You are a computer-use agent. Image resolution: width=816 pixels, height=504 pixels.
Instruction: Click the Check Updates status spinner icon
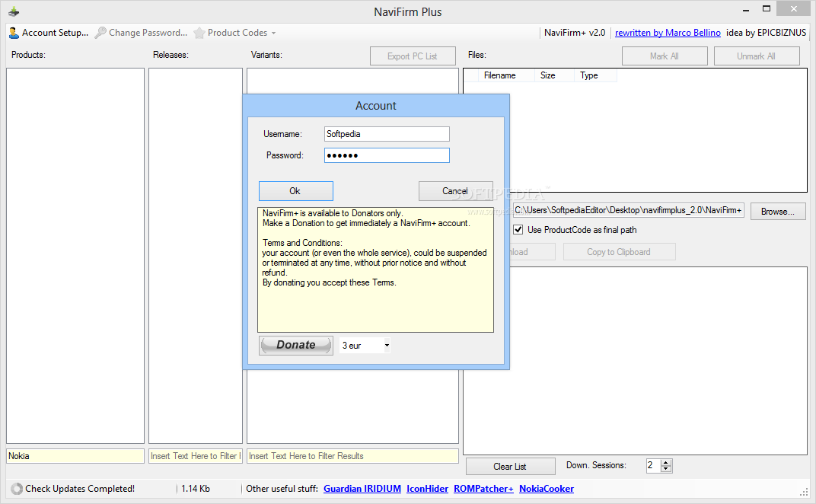(x=17, y=488)
